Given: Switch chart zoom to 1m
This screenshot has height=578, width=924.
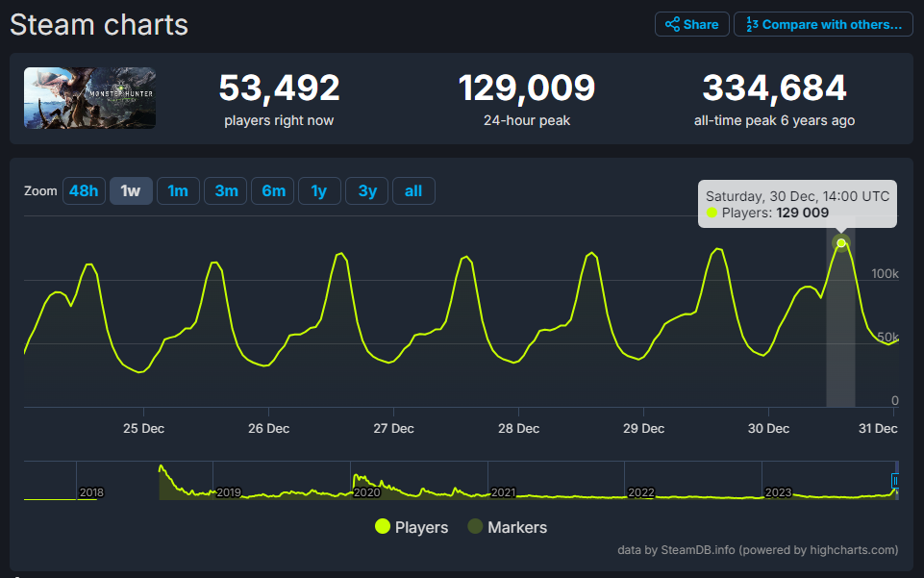Looking at the screenshot, I should 178,190.
